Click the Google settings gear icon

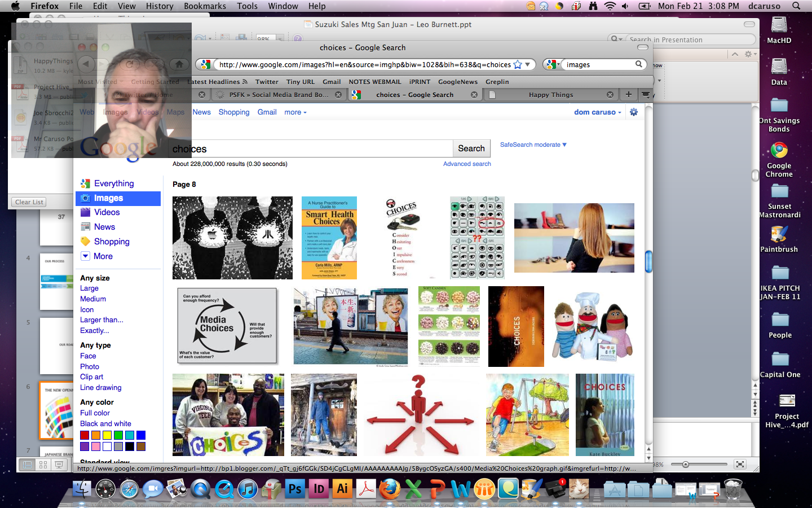pyautogui.click(x=634, y=112)
